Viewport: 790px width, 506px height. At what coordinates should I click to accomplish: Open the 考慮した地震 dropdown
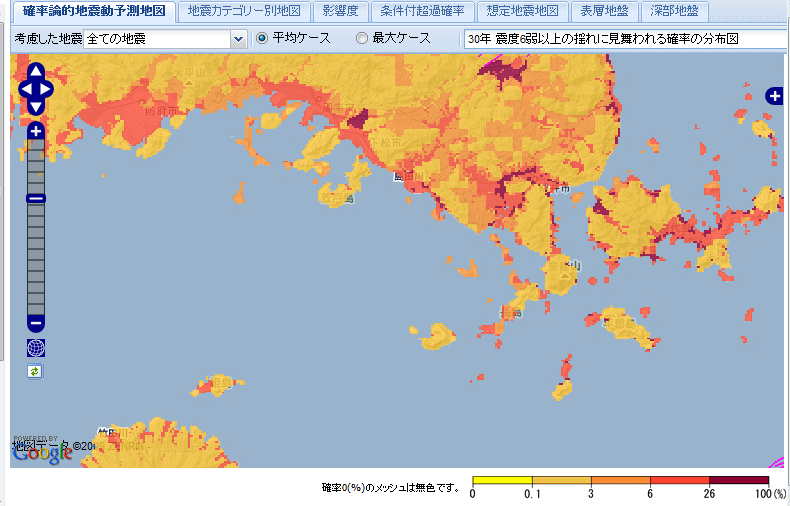[x=238, y=39]
